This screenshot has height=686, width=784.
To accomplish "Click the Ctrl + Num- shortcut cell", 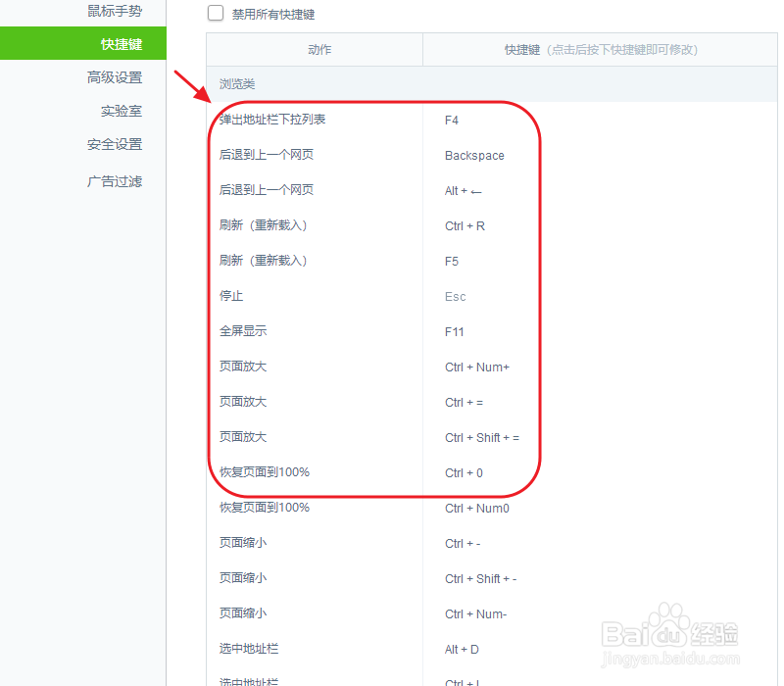I will click(476, 614).
